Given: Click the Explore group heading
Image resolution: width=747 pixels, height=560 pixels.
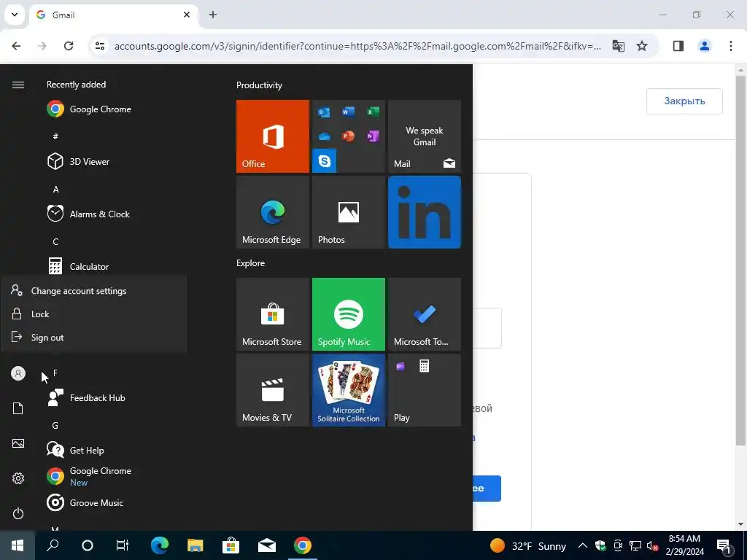Looking at the screenshot, I should click(x=251, y=263).
